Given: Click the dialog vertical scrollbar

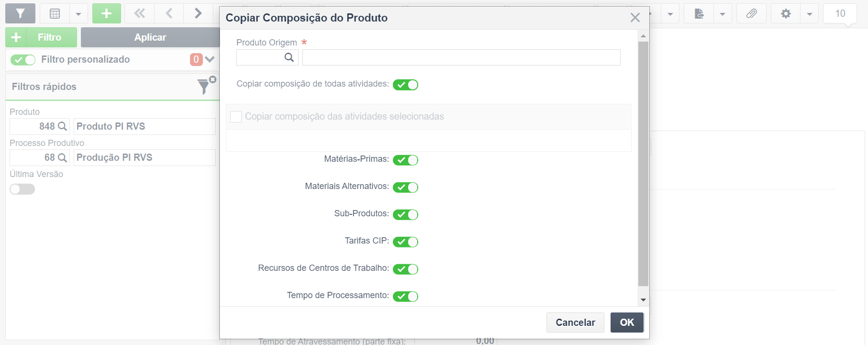Looking at the screenshot, I should tap(643, 164).
